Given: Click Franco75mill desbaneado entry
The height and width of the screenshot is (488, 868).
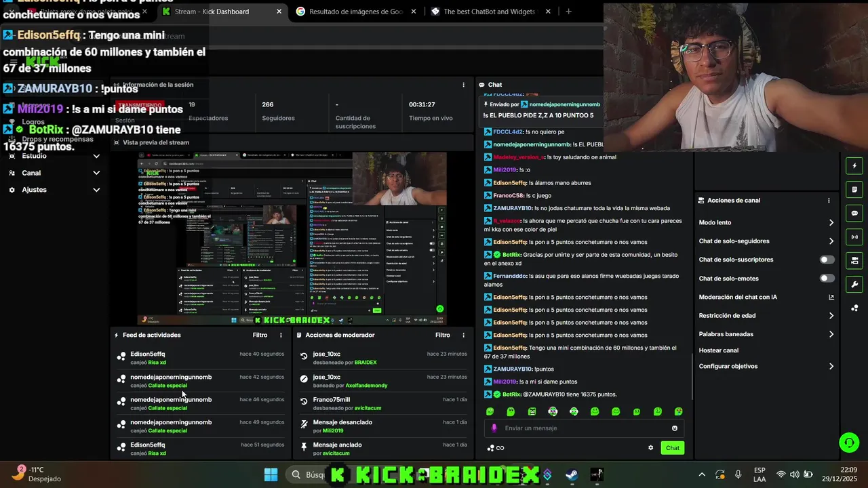Looking at the screenshot, I should click(x=384, y=403).
